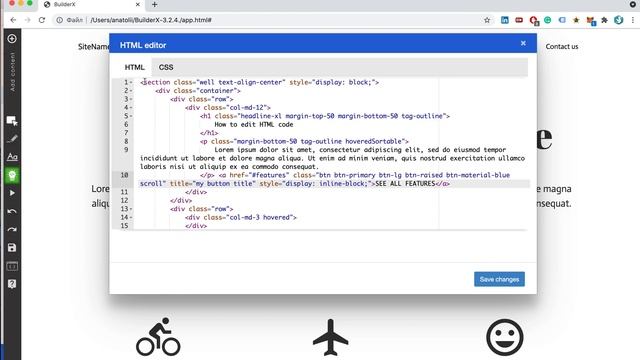Collapse code fold on line 5
640x360 pixels.
point(131,116)
